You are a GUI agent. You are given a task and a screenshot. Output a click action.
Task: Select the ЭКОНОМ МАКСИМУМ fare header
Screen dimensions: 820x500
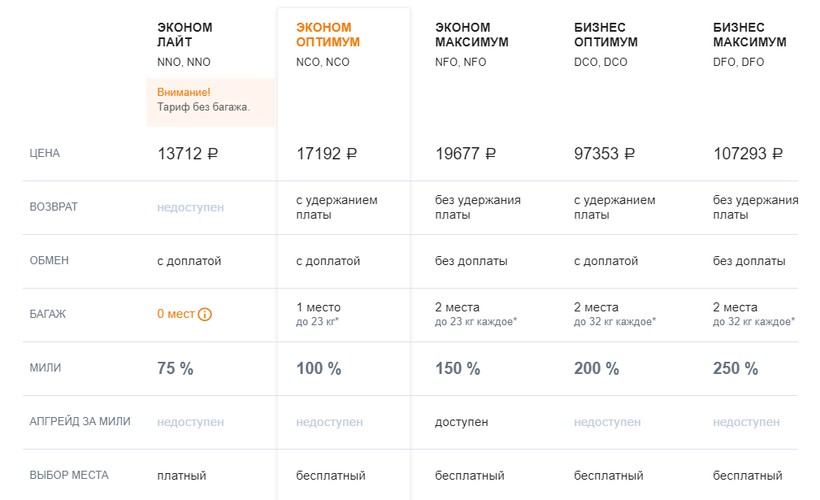(472, 35)
